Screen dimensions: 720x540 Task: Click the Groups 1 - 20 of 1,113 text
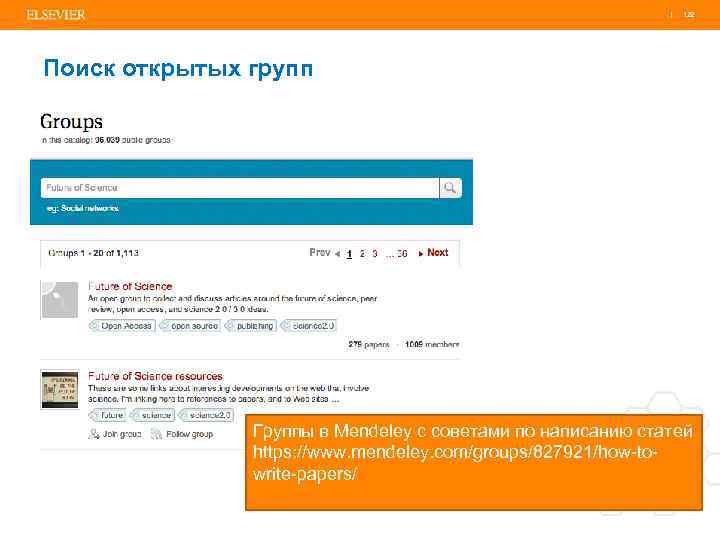(x=93, y=253)
